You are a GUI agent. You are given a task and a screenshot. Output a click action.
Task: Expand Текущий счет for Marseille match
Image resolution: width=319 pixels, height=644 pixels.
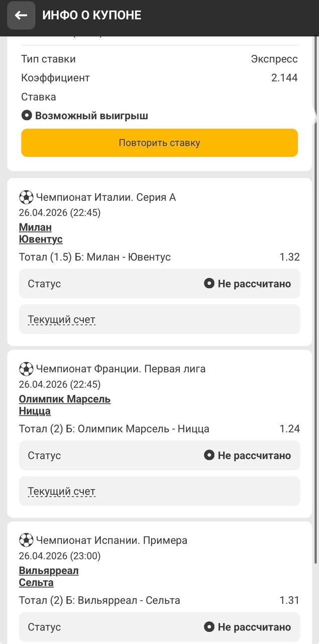(x=61, y=491)
